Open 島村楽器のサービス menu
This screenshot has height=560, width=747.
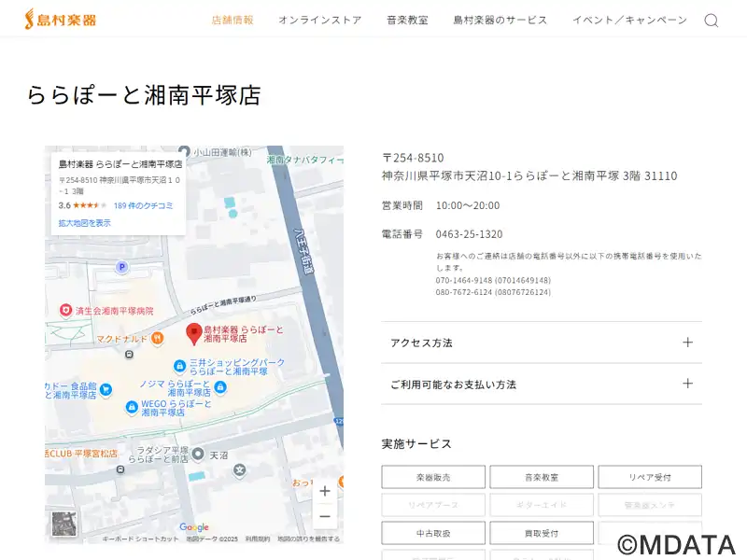click(500, 20)
